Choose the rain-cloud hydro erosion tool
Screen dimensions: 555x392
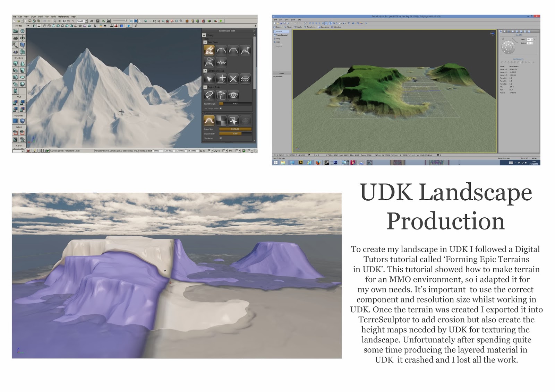click(x=209, y=62)
